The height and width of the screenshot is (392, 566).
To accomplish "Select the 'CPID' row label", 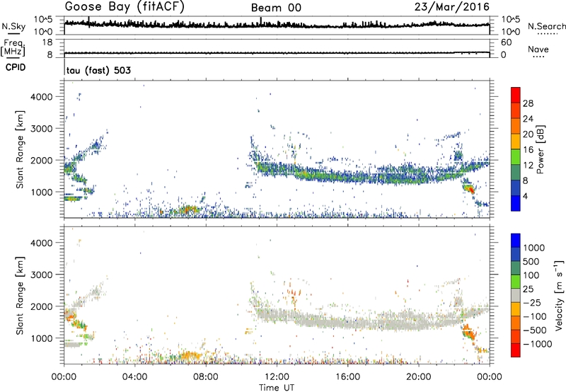I will 16,67.
